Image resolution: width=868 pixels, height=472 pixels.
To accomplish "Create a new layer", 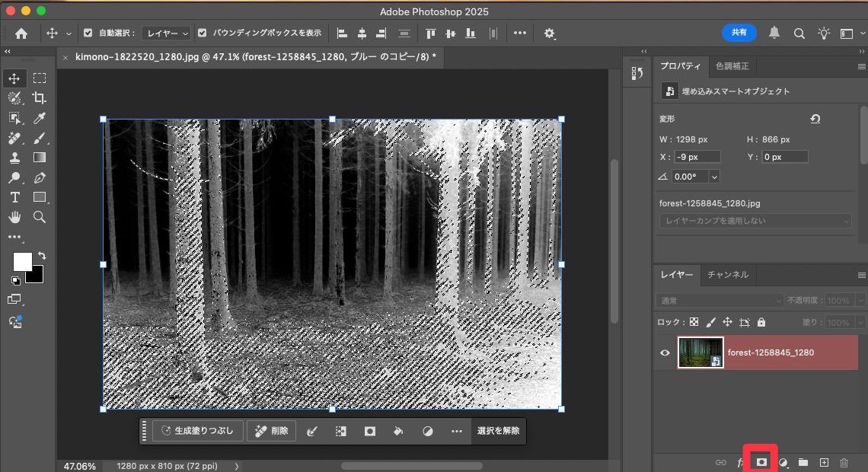I will [824, 463].
